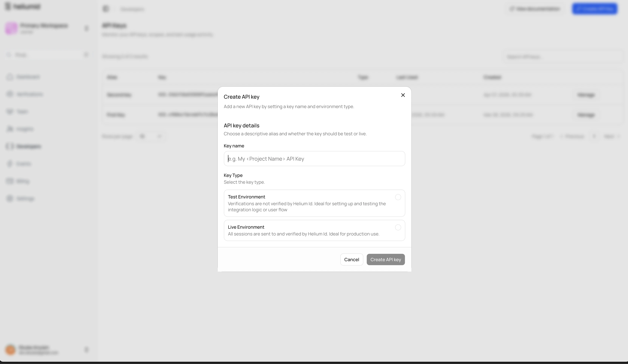
Task: Toggle the sidebar collapse icon near breadcrumb
Action: [106, 9]
